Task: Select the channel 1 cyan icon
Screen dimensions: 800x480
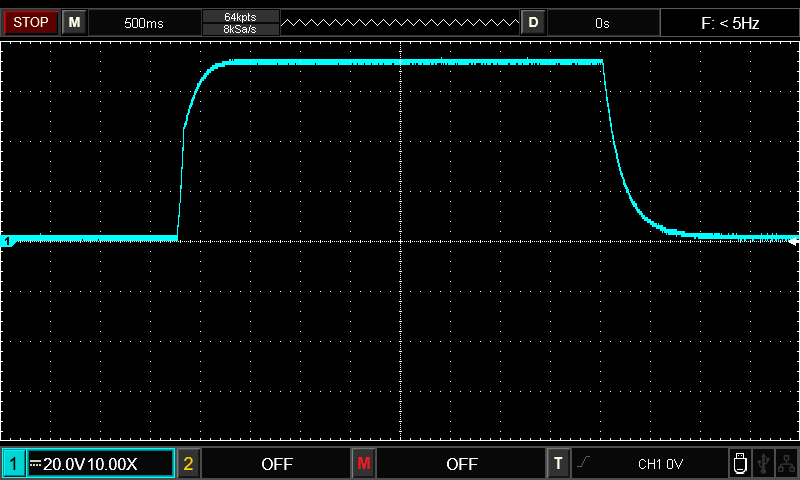Action: click(13, 464)
